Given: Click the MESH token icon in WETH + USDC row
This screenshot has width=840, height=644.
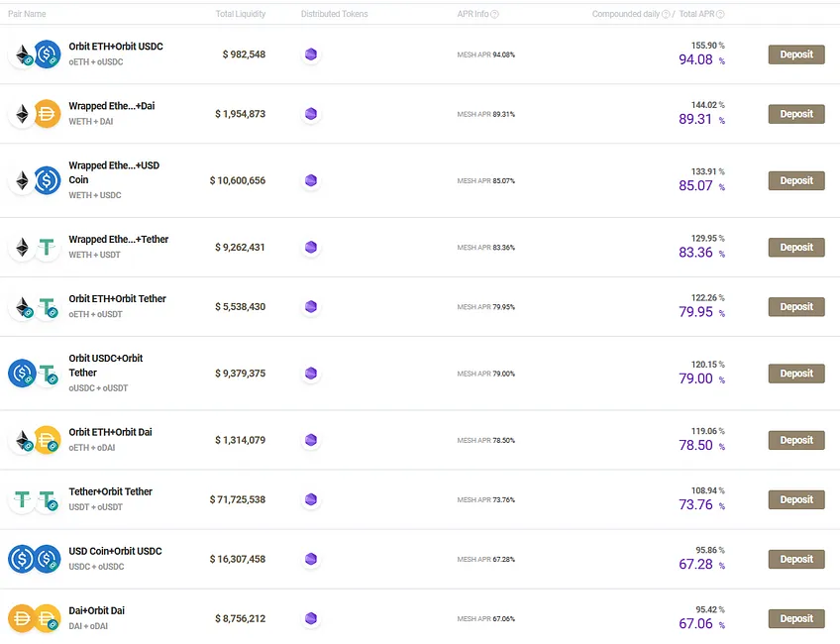Looking at the screenshot, I should pos(311,180).
